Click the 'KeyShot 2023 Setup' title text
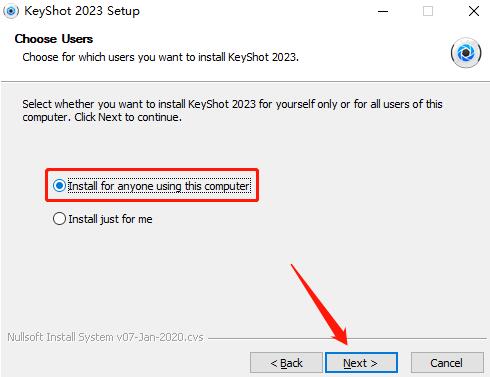The image size is (490, 377). tap(82, 11)
